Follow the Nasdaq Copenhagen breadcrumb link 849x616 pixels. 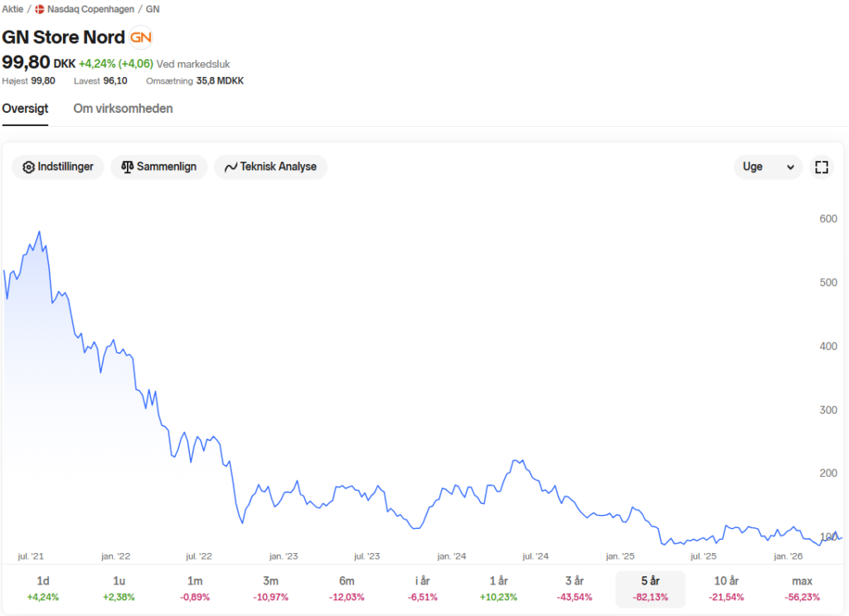(x=90, y=9)
